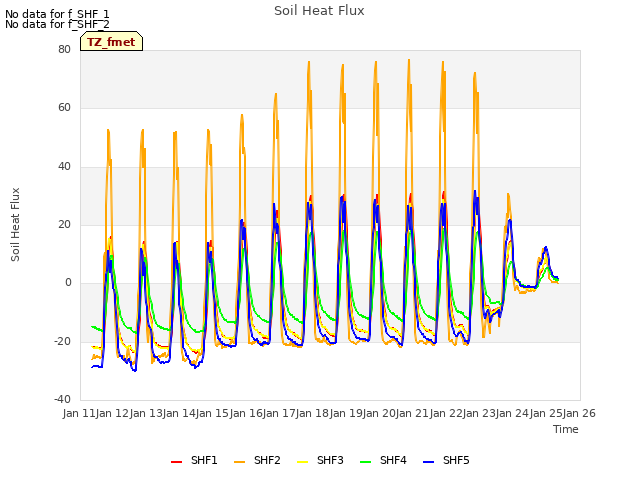Click the Jan 22 x-axis label
This screenshot has width=640, height=480.
tap(446, 413)
